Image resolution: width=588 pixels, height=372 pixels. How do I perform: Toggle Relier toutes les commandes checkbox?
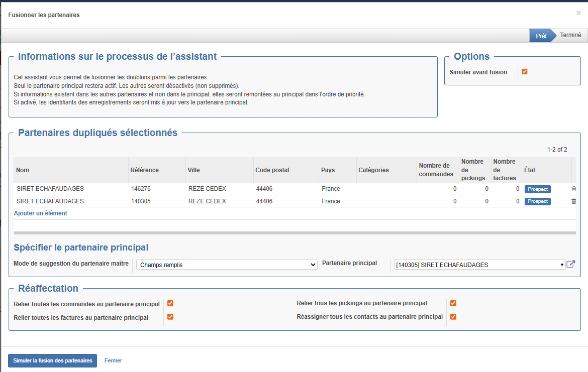(170, 303)
